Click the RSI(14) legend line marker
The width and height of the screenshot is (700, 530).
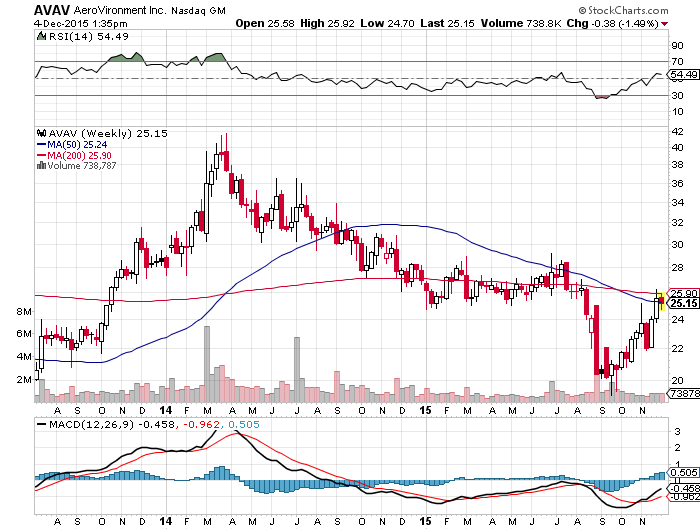click(40, 35)
